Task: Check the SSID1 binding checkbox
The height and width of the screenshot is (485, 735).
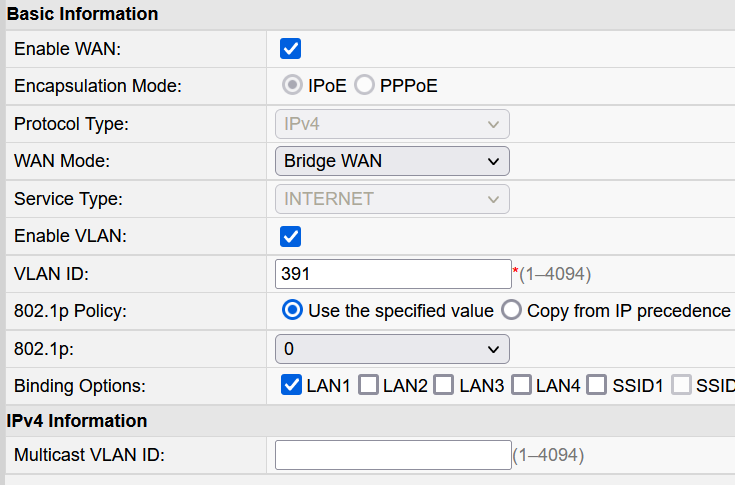Action: 597,385
